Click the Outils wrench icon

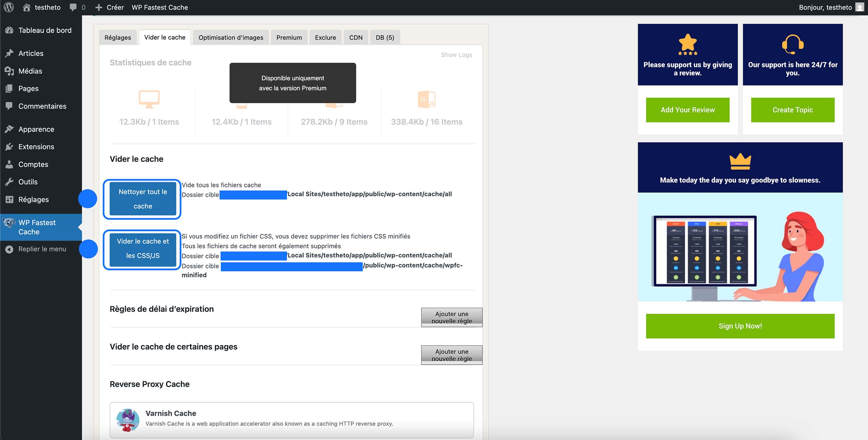click(x=10, y=182)
